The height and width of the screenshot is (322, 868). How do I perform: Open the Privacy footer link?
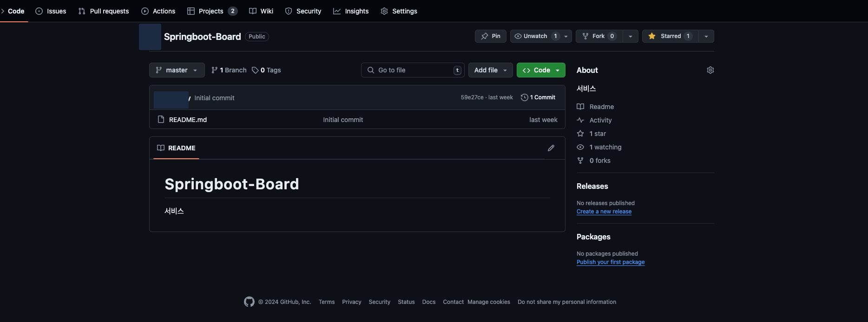click(352, 302)
